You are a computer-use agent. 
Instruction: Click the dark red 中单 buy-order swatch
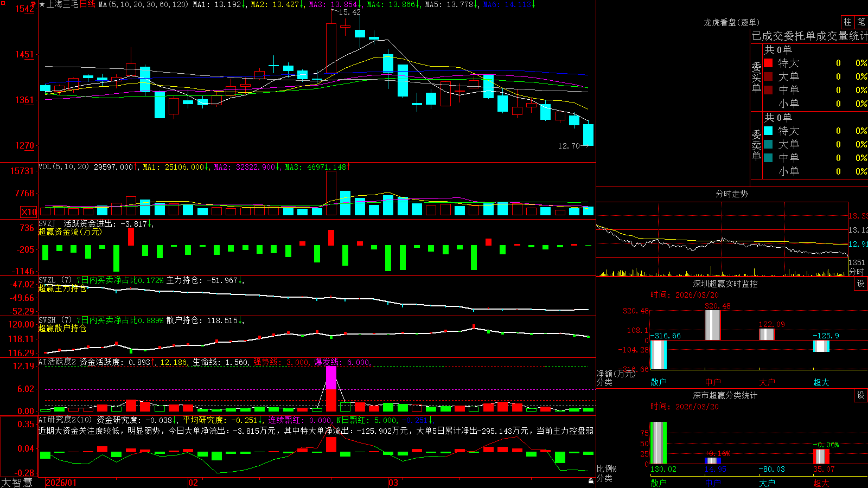tap(768, 90)
